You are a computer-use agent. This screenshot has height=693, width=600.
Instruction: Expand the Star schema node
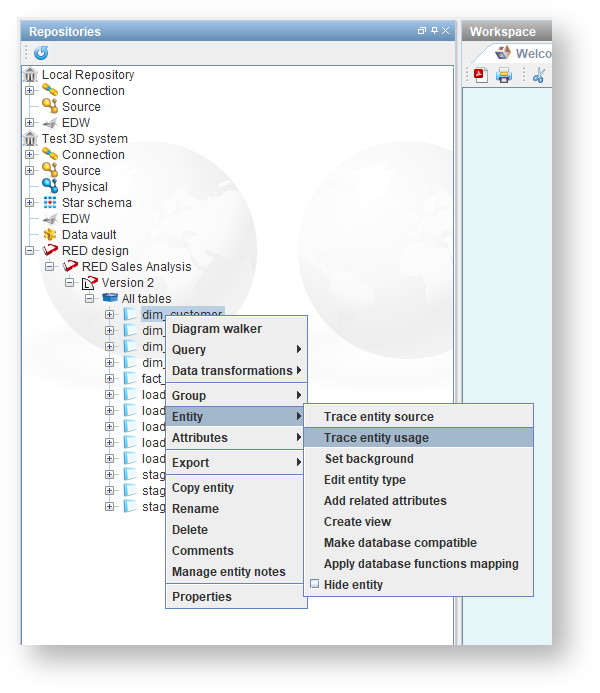pos(30,202)
